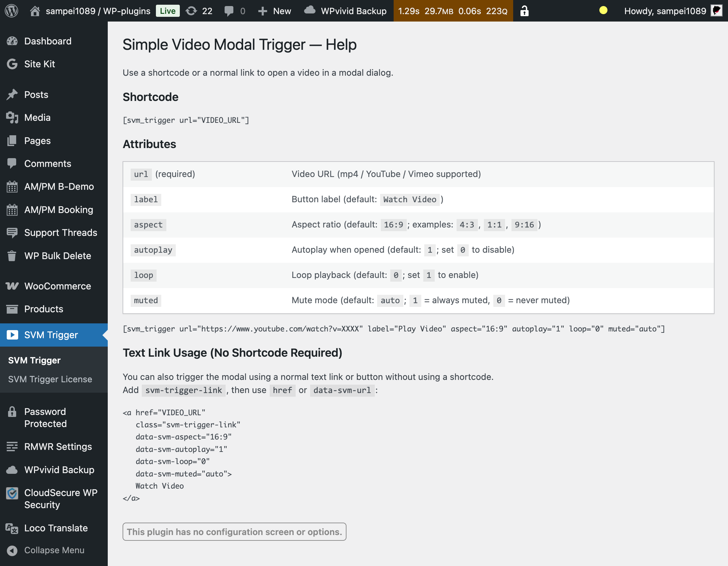Open comments bubble in admin bar
This screenshot has height=566, width=728.
pyautogui.click(x=229, y=11)
